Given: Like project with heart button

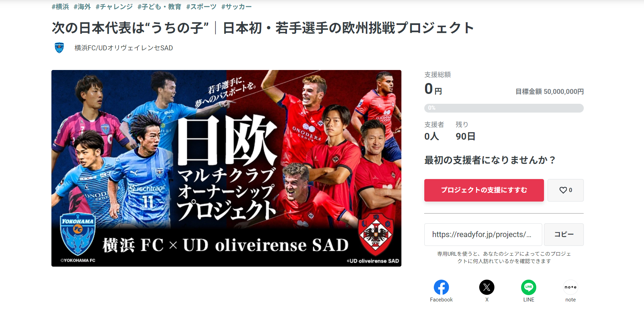Looking at the screenshot, I should tap(565, 190).
